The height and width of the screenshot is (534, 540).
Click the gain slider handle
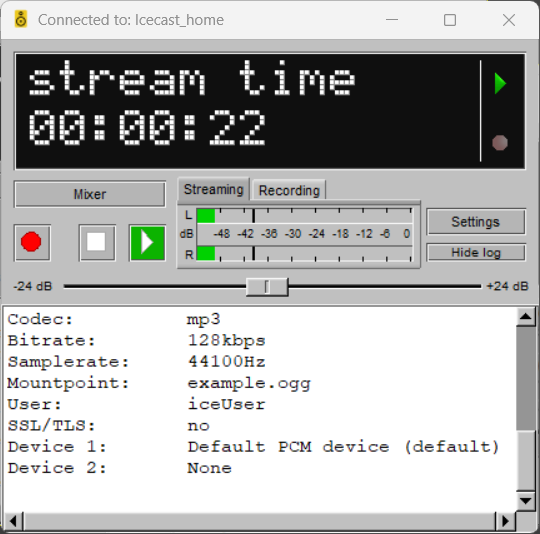point(267,287)
